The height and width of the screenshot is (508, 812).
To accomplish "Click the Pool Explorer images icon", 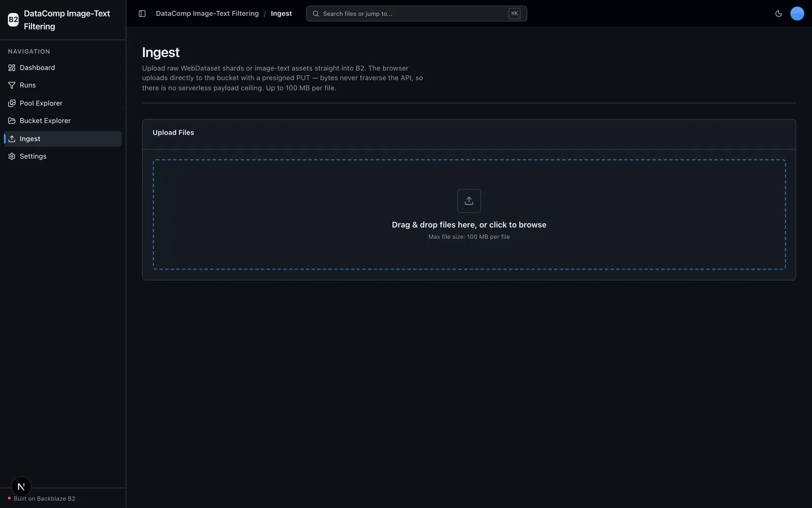I will click(12, 103).
